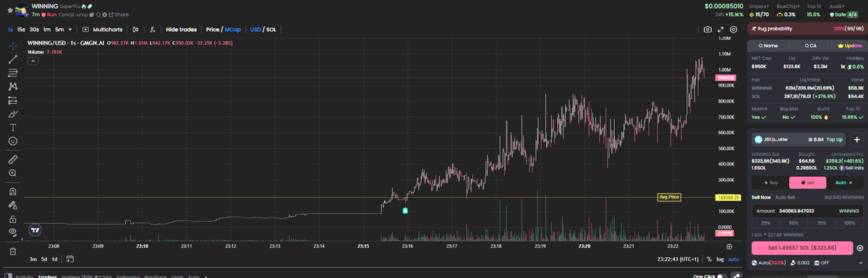This screenshot has height=278, width=868.
Task: Select the zoom in tool
Action: 12,173
